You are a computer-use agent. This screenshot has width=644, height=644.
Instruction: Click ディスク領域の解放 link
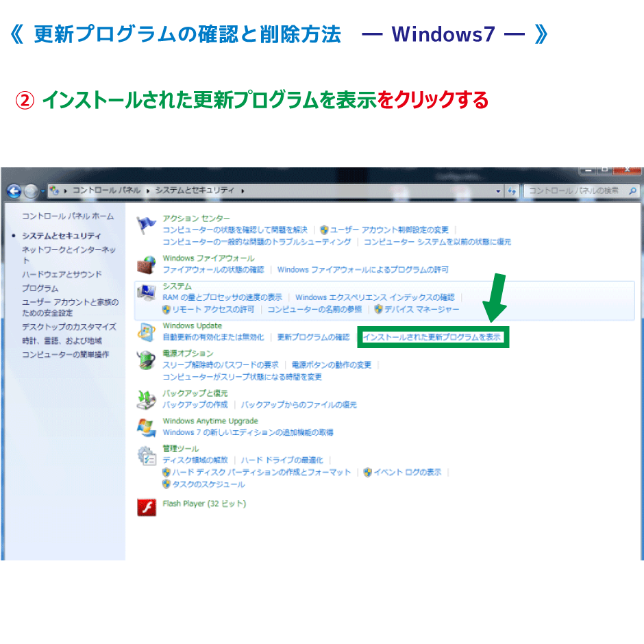195,460
